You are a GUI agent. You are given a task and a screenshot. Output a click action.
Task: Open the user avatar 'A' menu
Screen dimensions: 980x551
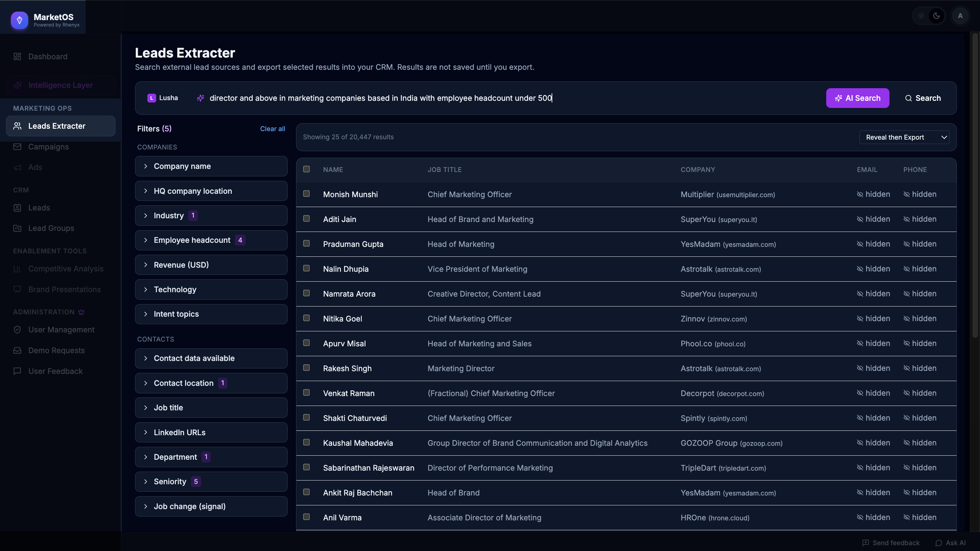click(x=960, y=16)
